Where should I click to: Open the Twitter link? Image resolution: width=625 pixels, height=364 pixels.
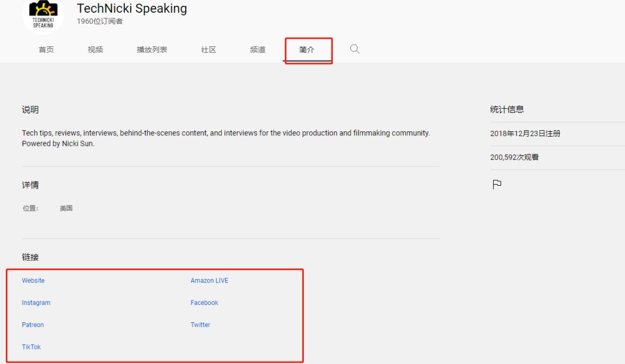(x=200, y=325)
